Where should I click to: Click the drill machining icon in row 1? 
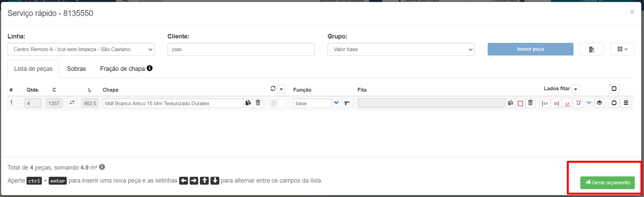coord(347,103)
